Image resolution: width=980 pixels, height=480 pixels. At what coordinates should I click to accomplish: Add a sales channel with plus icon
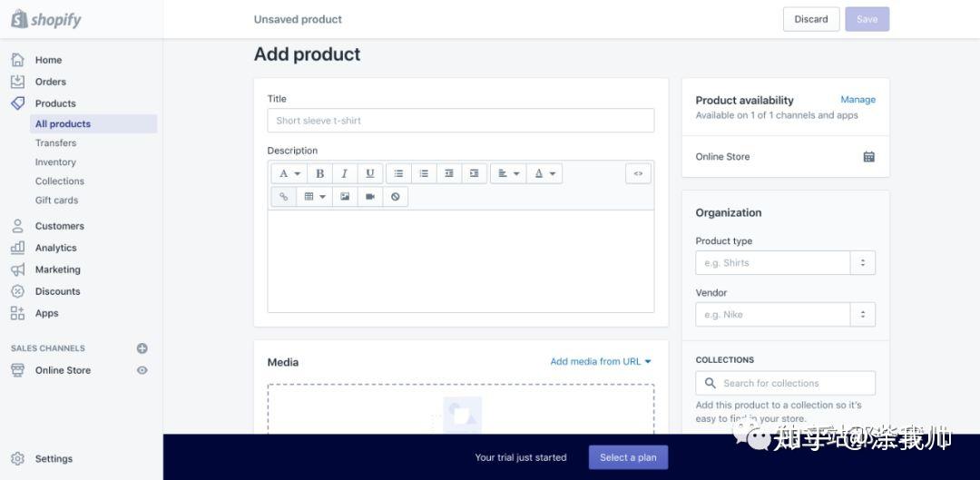tap(142, 348)
